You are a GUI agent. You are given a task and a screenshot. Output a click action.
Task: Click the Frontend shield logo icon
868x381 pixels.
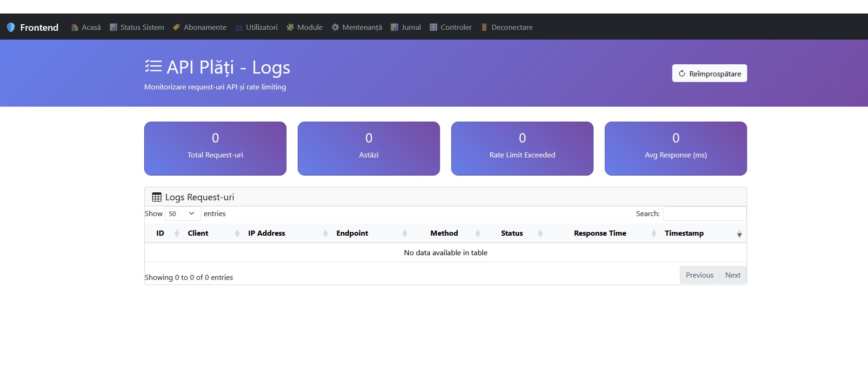click(x=11, y=27)
